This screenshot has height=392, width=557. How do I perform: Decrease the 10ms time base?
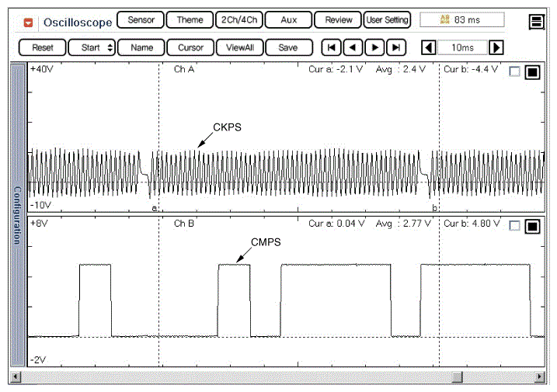pos(428,47)
